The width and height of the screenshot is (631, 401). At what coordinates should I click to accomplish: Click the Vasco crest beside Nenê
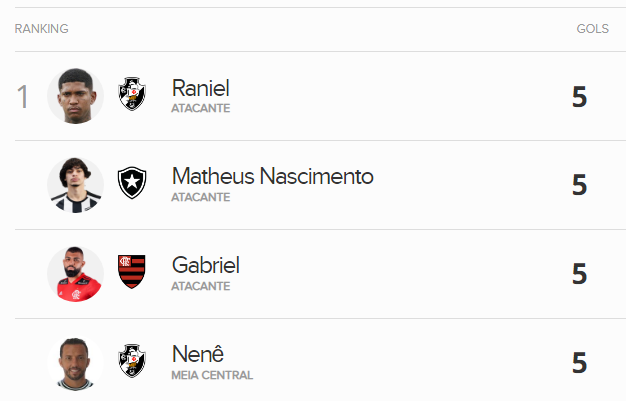click(x=132, y=361)
